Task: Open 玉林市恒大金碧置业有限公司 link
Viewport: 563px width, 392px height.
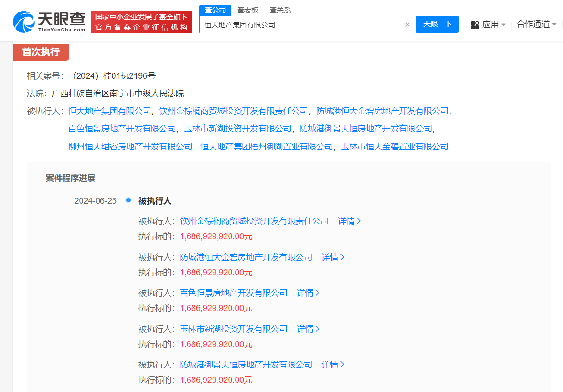Action: 394,147
